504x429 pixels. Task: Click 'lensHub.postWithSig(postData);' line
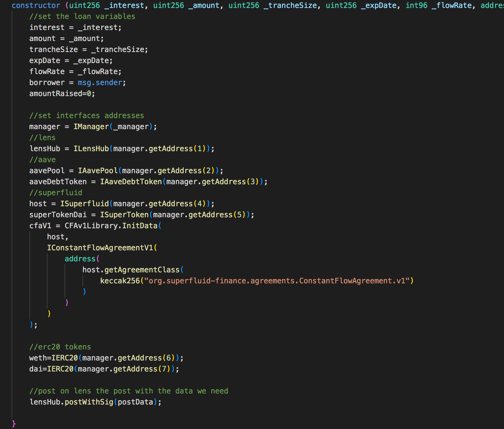point(96,402)
